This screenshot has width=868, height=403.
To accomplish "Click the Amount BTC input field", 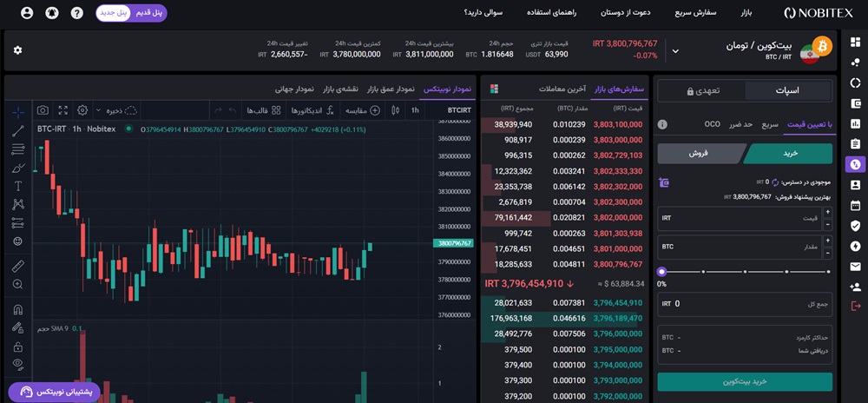I will [x=739, y=247].
